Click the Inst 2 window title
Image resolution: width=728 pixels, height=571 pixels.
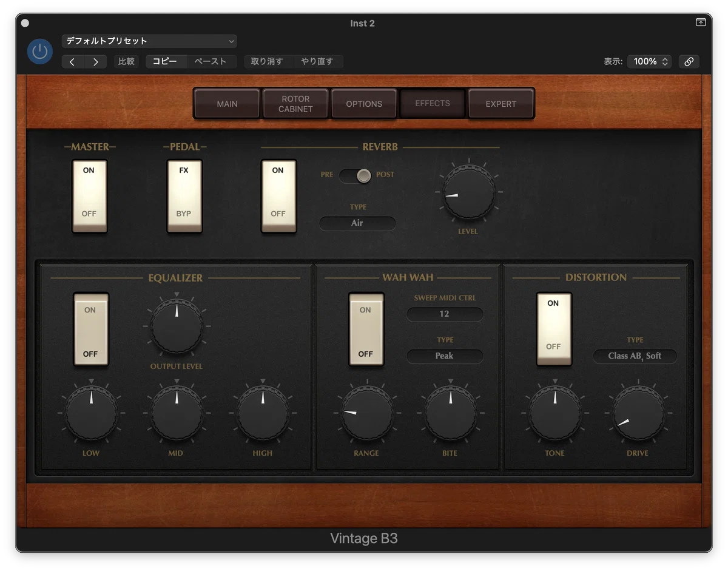tap(363, 23)
